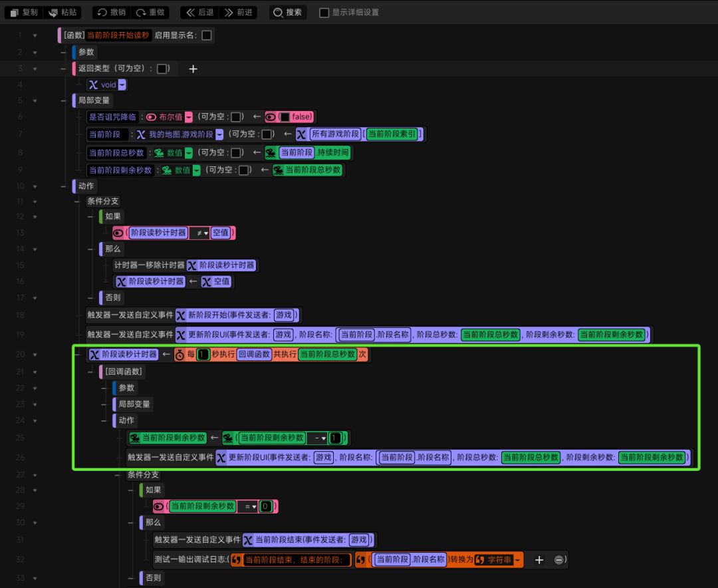Change the ≠ comparison operator dropdown
718x588 pixels.
tap(199, 233)
